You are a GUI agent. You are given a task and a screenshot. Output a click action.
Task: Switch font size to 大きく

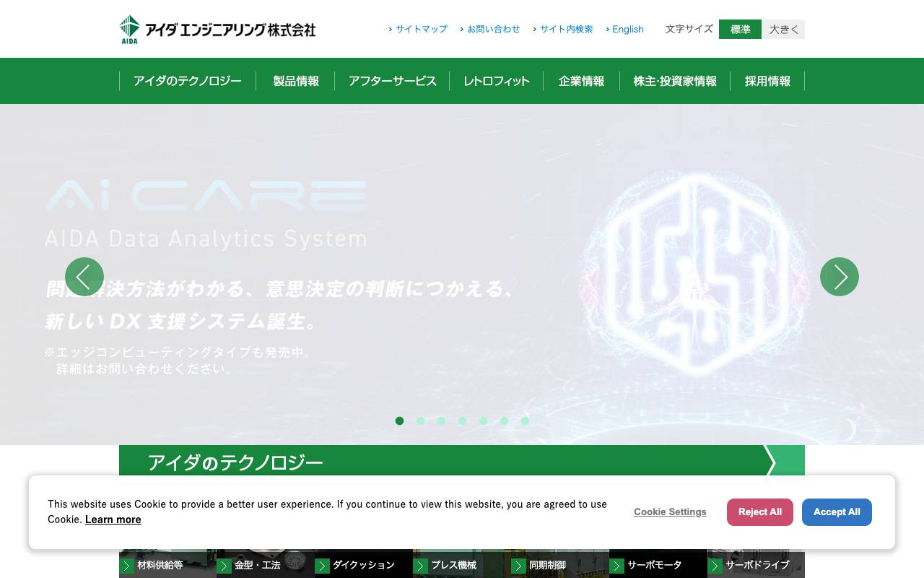tap(783, 29)
